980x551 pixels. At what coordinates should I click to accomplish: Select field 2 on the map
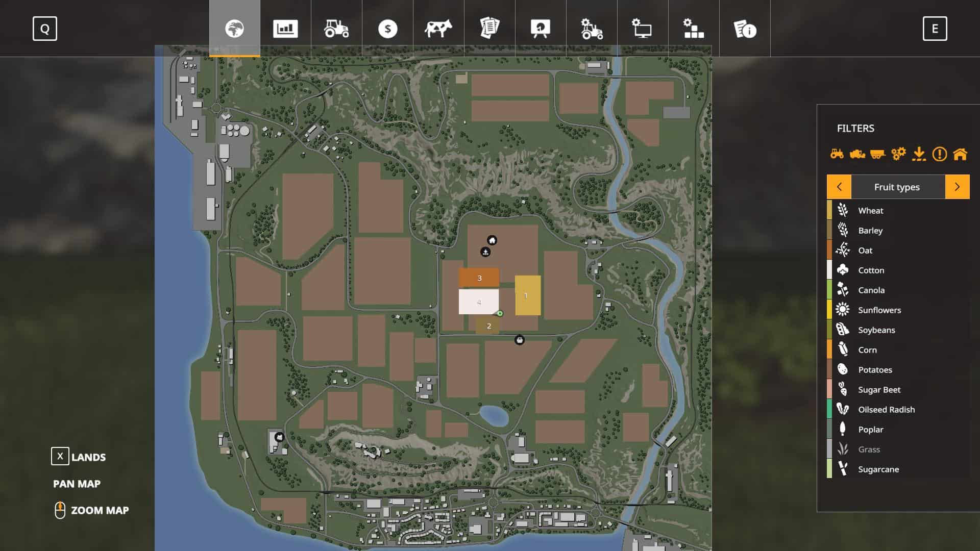click(x=487, y=325)
